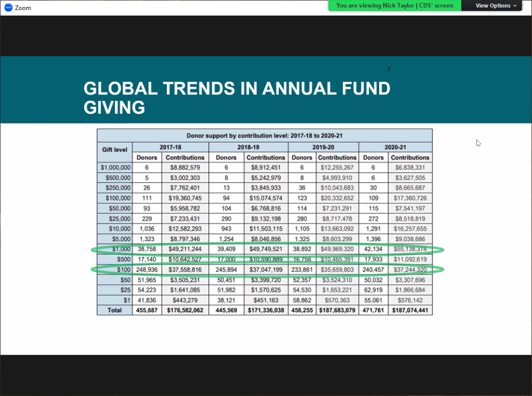Select the 'Donor support by contribution level' table title
This screenshot has width=532, height=396.
point(264,135)
